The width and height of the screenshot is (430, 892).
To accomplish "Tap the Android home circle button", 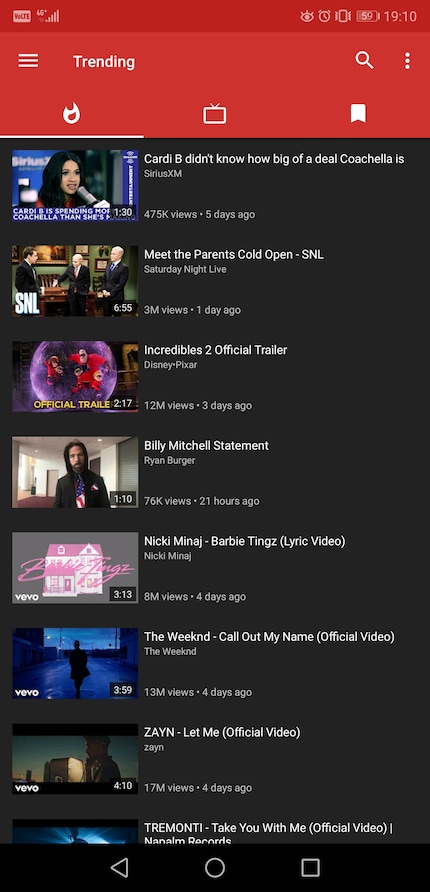I will click(x=215, y=868).
